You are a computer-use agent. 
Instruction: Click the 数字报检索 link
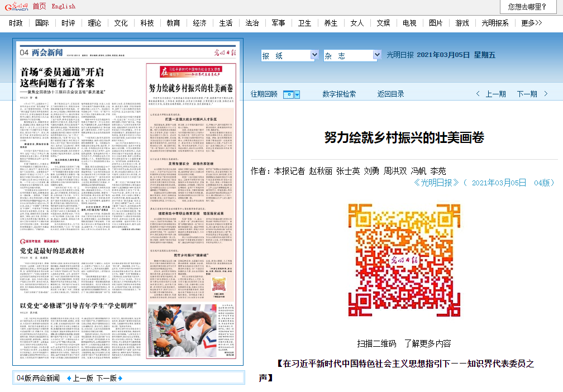[339, 94]
